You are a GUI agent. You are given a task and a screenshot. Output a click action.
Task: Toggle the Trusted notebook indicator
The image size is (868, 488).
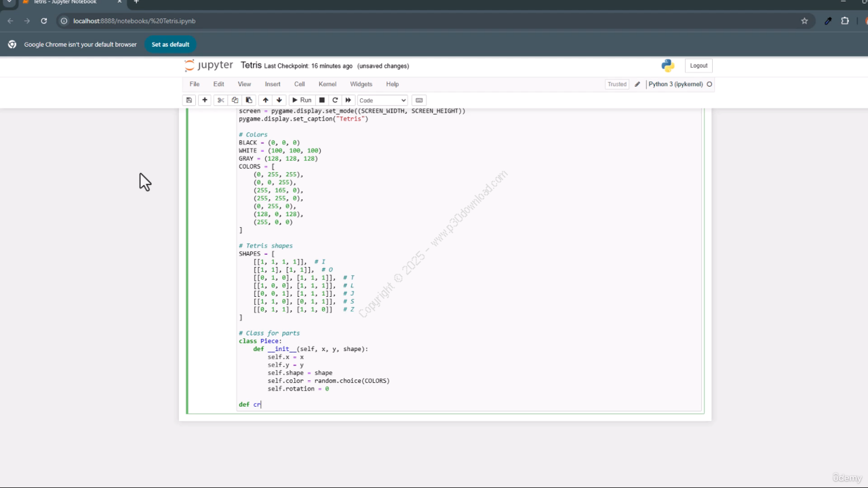tap(616, 85)
